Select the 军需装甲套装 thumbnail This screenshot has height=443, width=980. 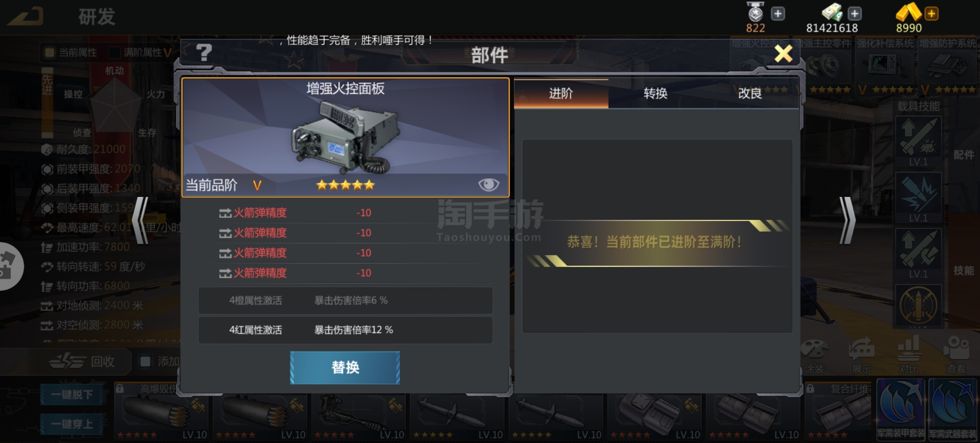coord(901,409)
